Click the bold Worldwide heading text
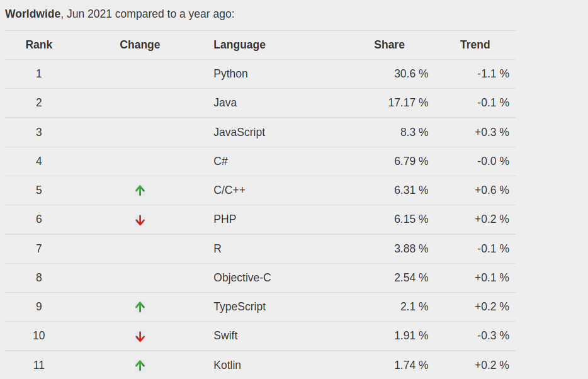The width and height of the screenshot is (588, 379). (x=33, y=14)
